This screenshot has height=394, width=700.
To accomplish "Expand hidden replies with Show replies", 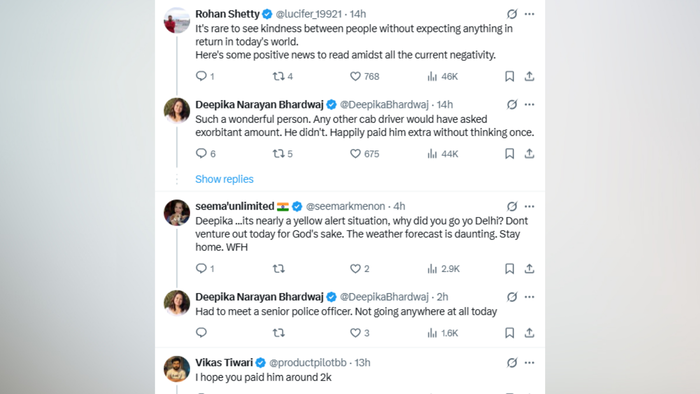I will [224, 179].
